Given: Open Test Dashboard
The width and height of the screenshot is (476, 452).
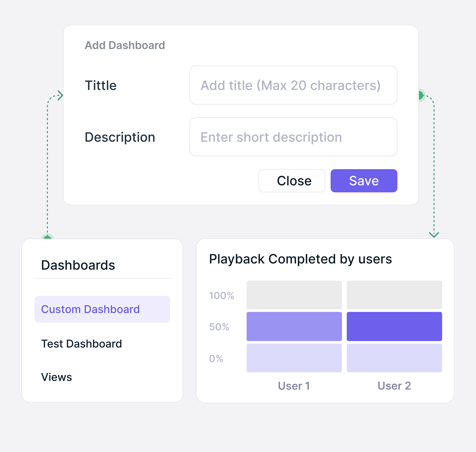Looking at the screenshot, I should (82, 344).
